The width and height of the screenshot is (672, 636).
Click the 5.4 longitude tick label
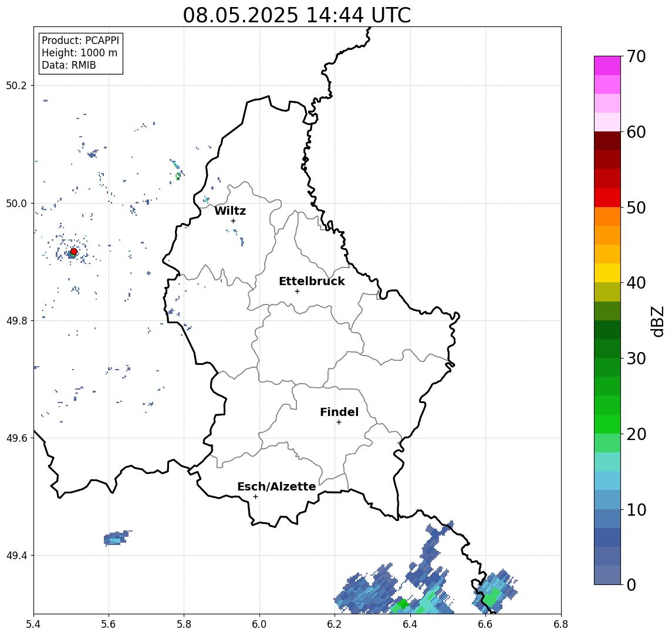click(x=33, y=624)
